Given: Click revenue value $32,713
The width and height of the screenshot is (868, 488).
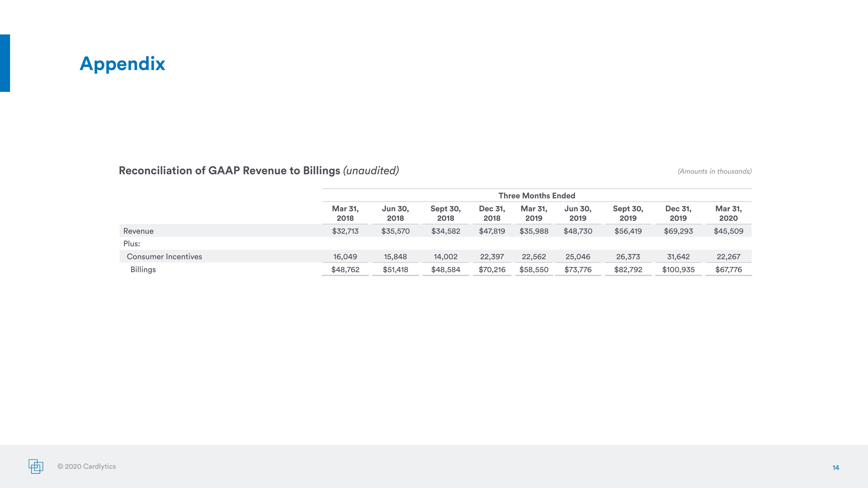Looking at the screenshot, I should coord(345,231).
